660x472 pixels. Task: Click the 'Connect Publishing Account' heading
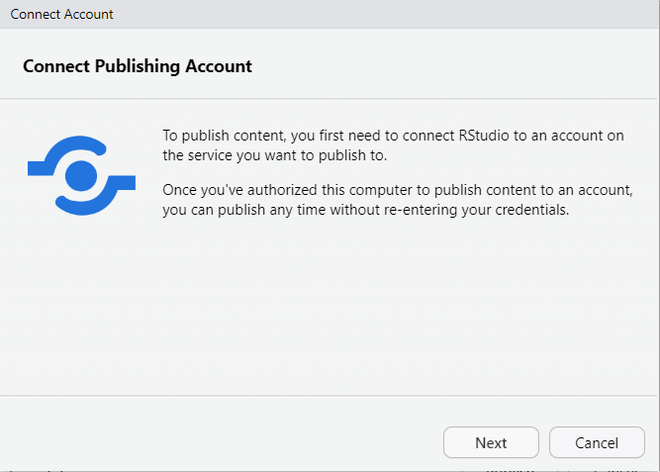pos(137,67)
